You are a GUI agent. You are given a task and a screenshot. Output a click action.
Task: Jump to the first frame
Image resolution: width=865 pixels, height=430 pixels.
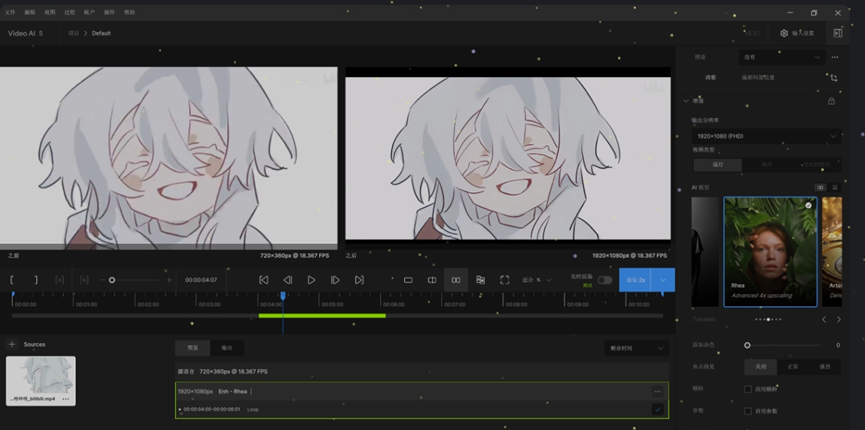point(264,280)
